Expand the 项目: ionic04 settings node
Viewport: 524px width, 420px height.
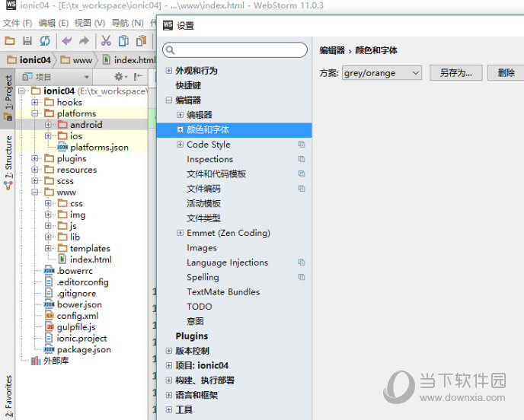pos(169,365)
